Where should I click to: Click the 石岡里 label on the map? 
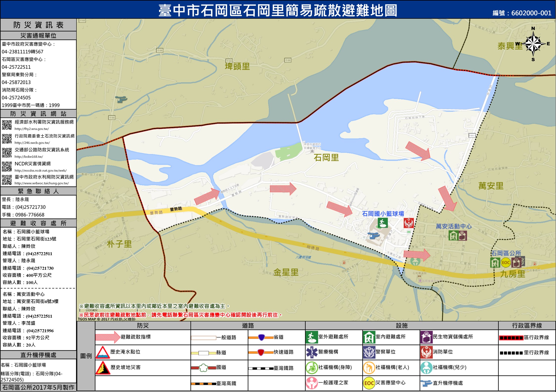326,158
